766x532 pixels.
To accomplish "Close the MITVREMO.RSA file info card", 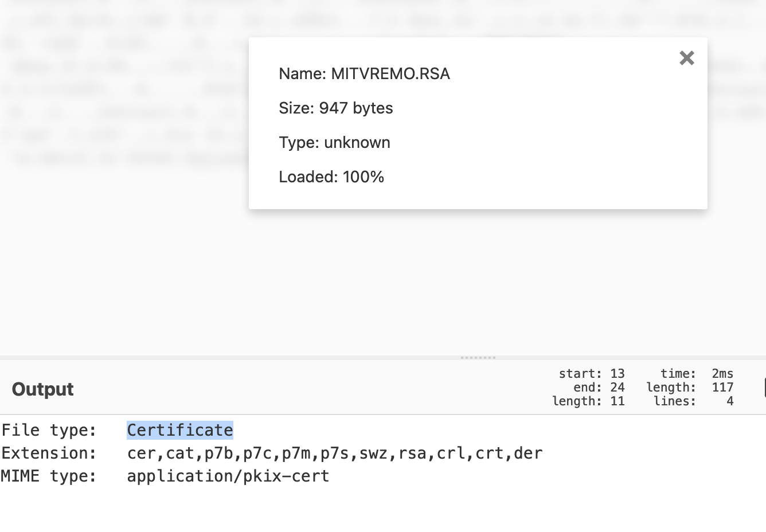I will [x=686, y=58].
